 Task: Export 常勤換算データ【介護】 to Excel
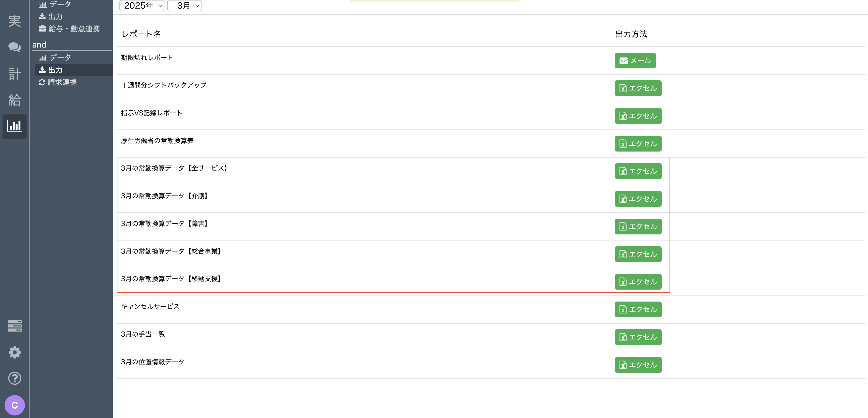pyautogui.click(x=638, y=199)
